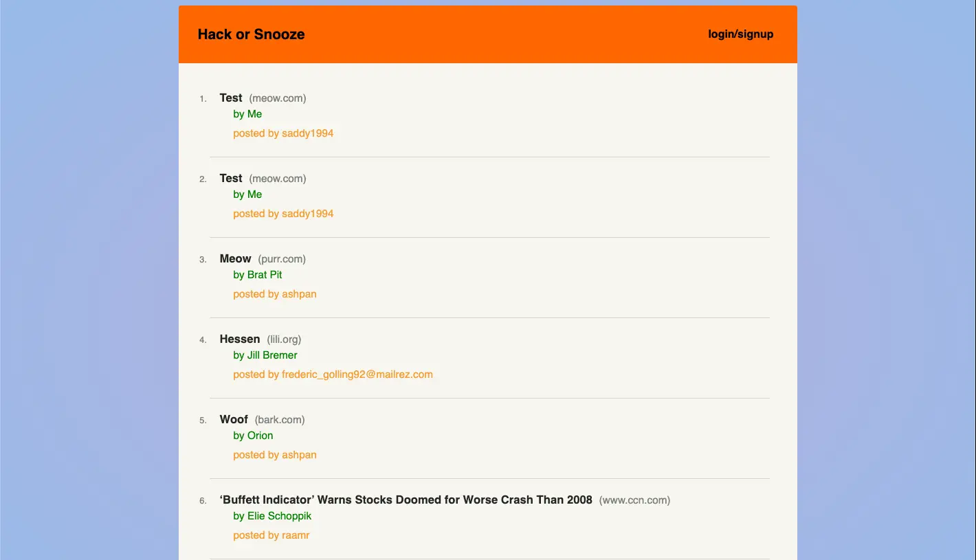
Task: Click list number 5 beside Woof
Action: click(x=203, y=421)
